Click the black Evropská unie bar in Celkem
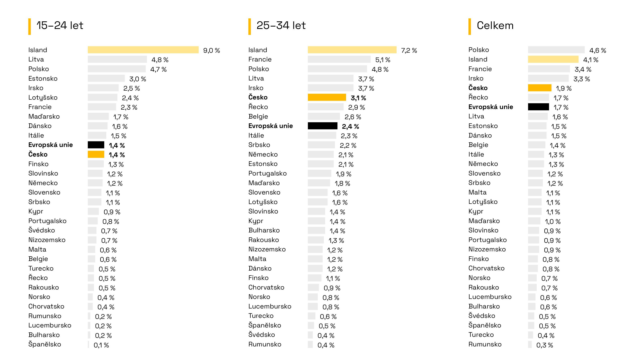The image size is (635, 364). tap(538, 107)
